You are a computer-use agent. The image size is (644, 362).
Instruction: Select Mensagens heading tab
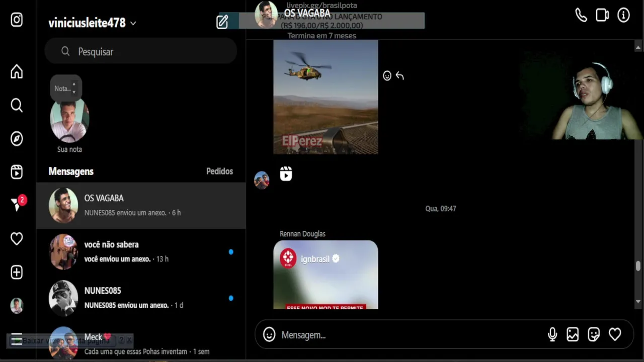point(71,171)
